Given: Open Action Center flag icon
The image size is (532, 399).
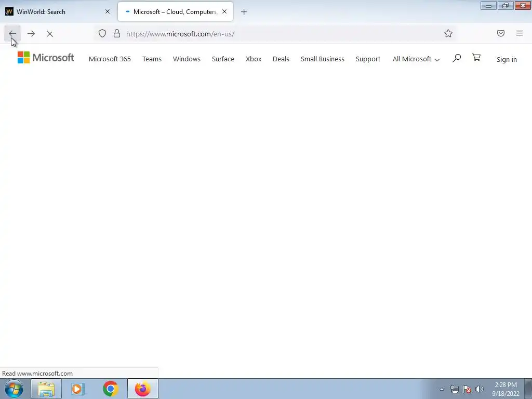Looking at the screenshot, I should pyautogui.click(x=467, y=389).
